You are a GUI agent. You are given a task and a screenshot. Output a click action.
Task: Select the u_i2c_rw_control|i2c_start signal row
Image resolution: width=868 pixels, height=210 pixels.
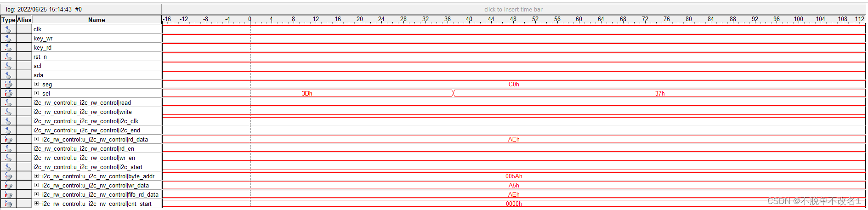pyautogui.click(x=88, y=167)
